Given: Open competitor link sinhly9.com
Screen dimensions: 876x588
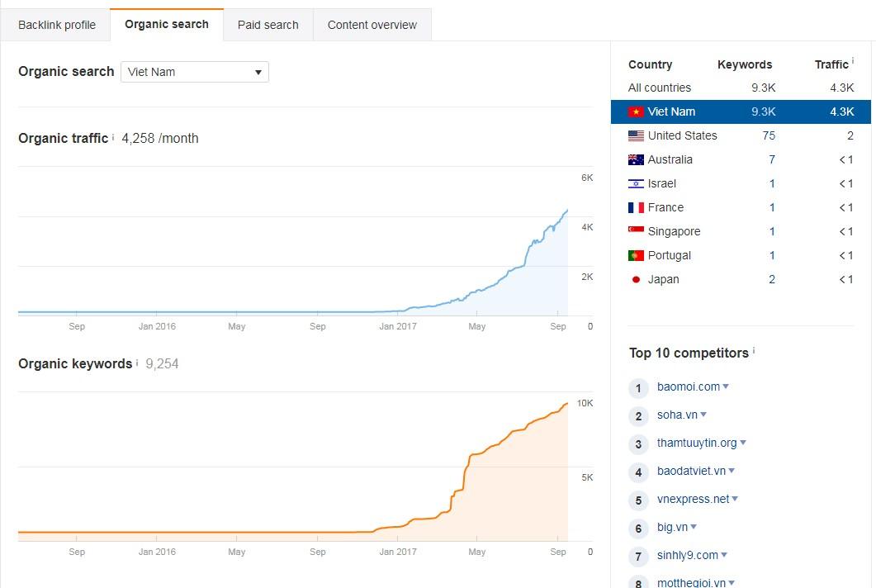Looking at the screenshot, I should 687,555.
